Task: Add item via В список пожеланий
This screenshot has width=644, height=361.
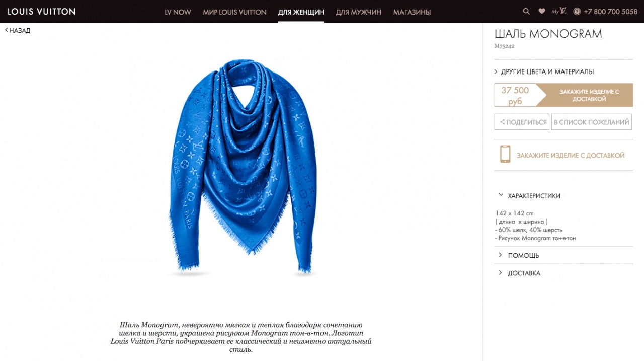Action: pyautogui.click(x=591, y=122)
